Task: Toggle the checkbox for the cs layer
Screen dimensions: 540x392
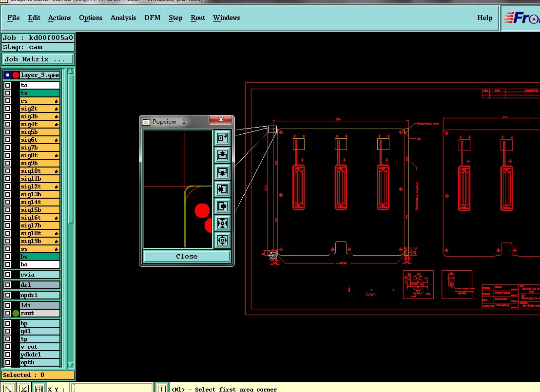Action: [8, 101]
